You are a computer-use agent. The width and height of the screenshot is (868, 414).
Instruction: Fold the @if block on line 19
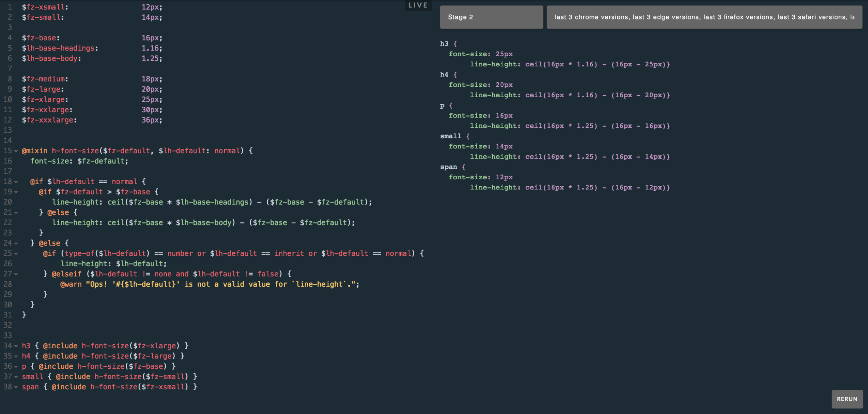pos(16,192)
